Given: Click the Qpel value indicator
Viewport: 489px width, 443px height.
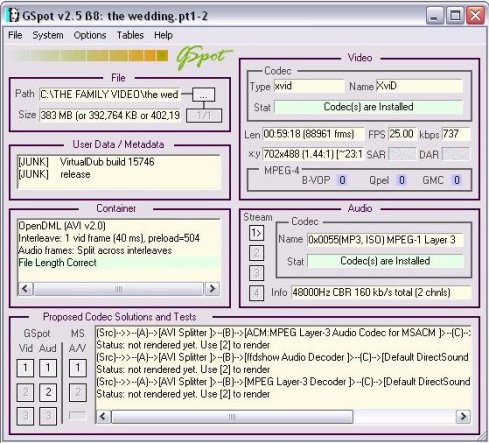Looking at the screenshot, I should 402,180.
